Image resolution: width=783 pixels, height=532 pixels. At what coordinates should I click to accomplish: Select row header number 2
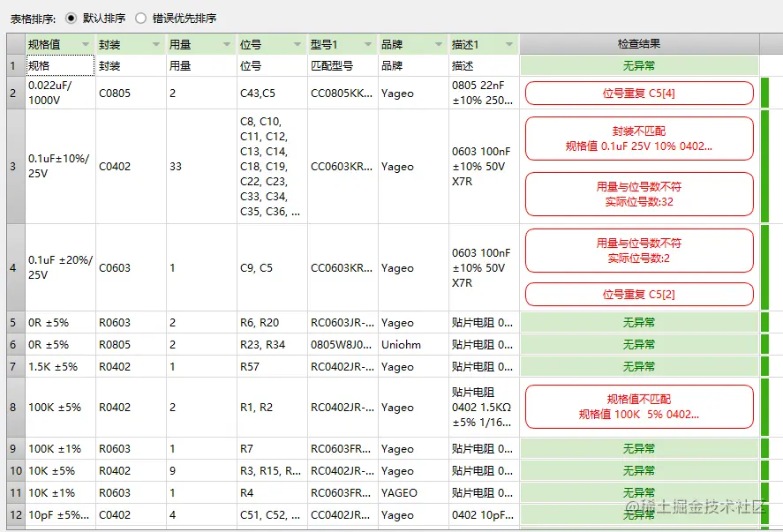pos(16,93)
